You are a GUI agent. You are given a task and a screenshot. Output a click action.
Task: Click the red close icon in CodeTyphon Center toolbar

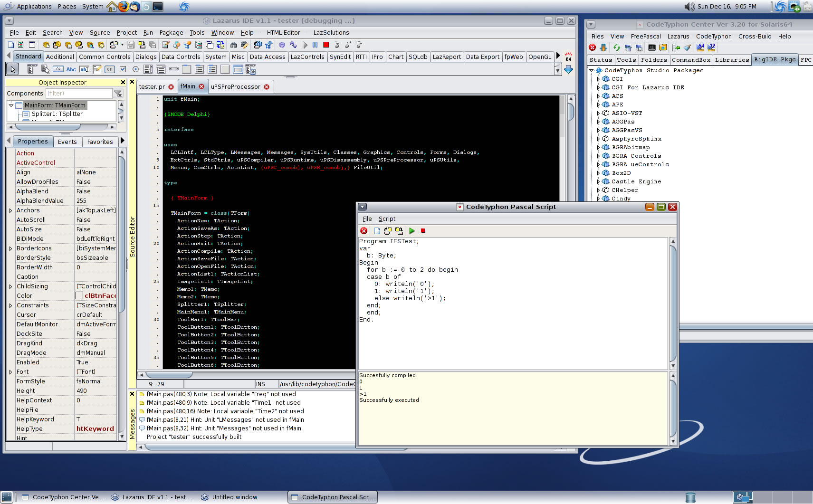point(593,48)
